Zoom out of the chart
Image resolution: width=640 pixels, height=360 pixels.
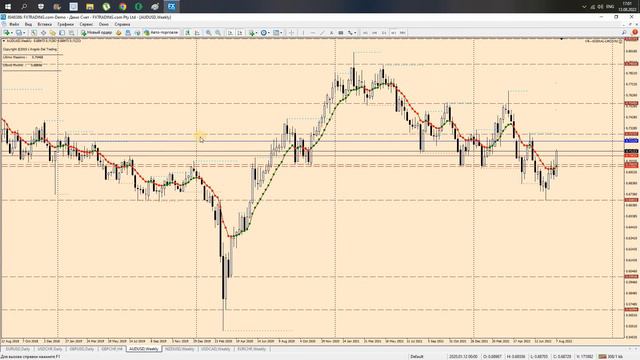coord(218,33)
